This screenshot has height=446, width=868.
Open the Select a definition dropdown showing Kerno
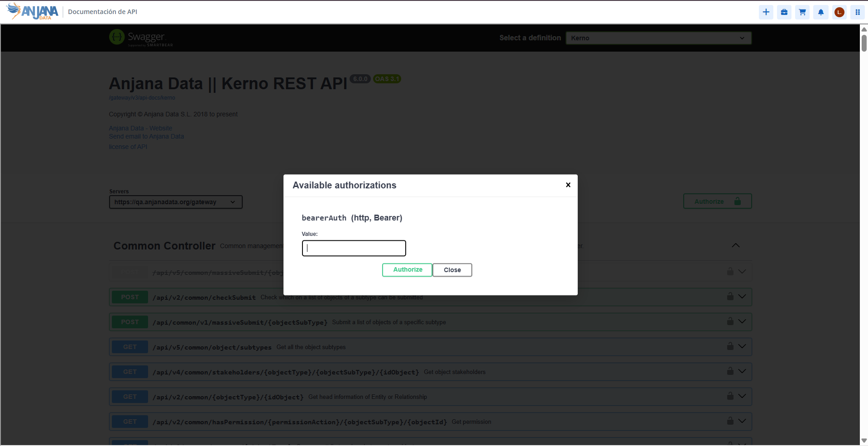click(658, 38)
